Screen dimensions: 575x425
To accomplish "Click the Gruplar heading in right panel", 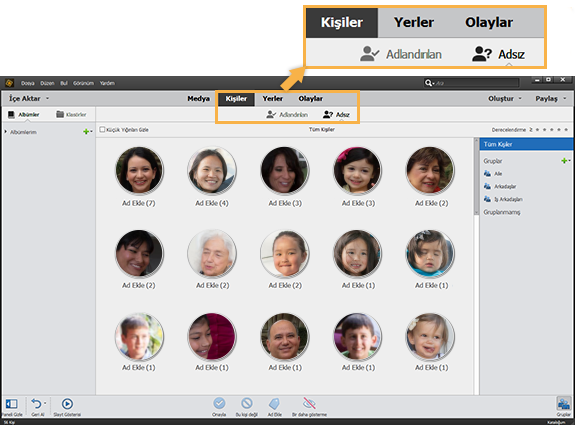I will [493, 161].
